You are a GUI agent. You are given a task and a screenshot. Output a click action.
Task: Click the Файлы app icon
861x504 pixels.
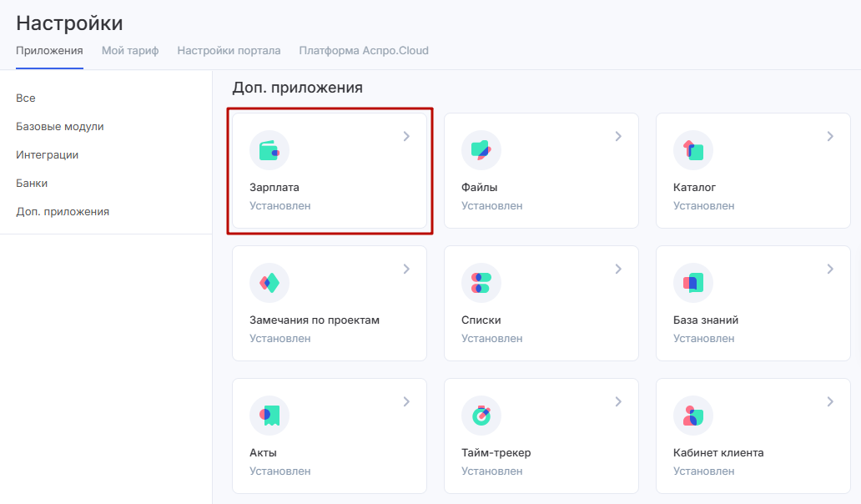[x=481, y=150]
